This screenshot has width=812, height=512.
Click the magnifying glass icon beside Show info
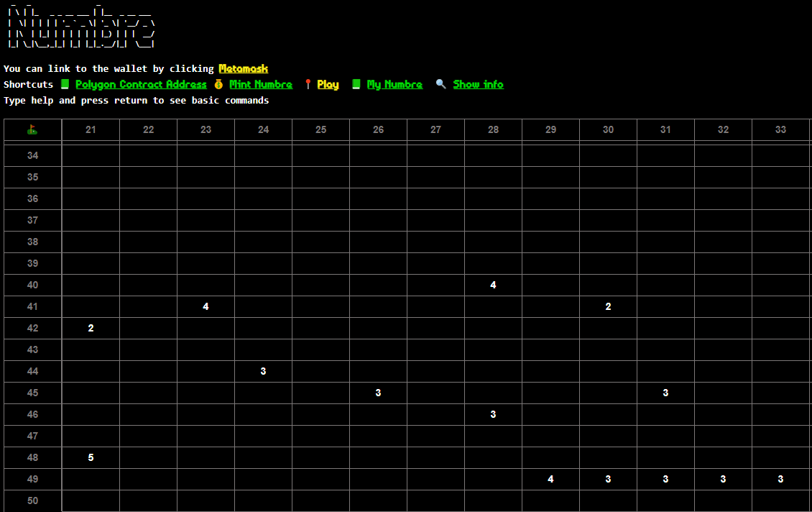click(x=440, y=84)
